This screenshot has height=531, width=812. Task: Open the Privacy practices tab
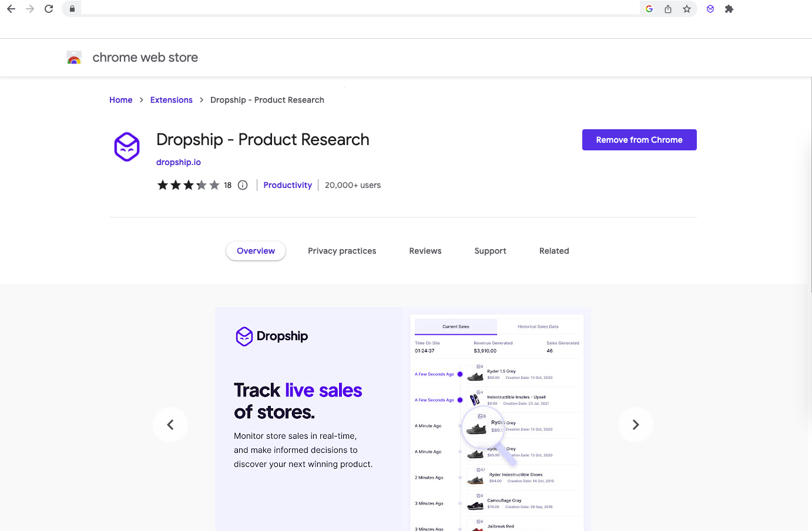click(342, 251)
